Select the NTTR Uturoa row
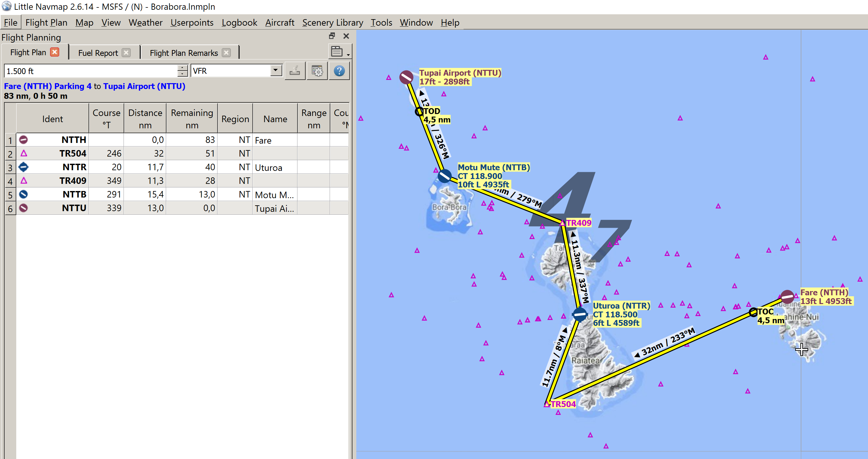Image resolution: width=868 pixels, height=459 pixels. (182, 167)
